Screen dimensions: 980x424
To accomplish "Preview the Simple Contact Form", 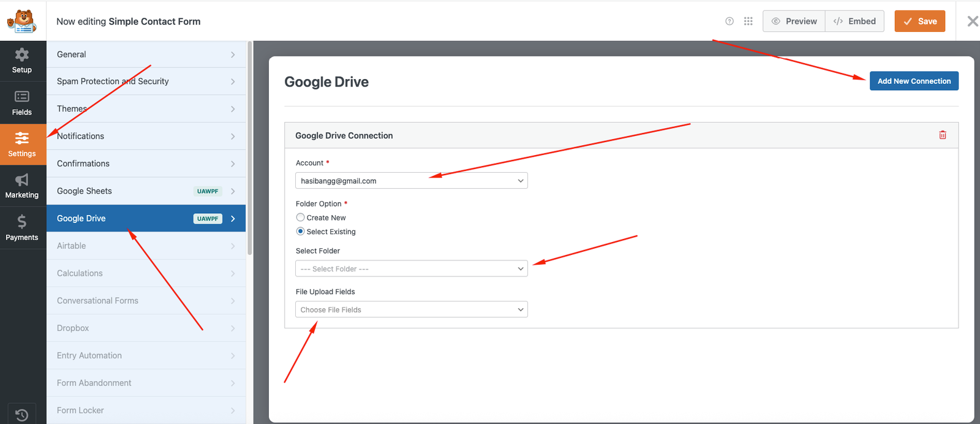I will pos(794,21).
